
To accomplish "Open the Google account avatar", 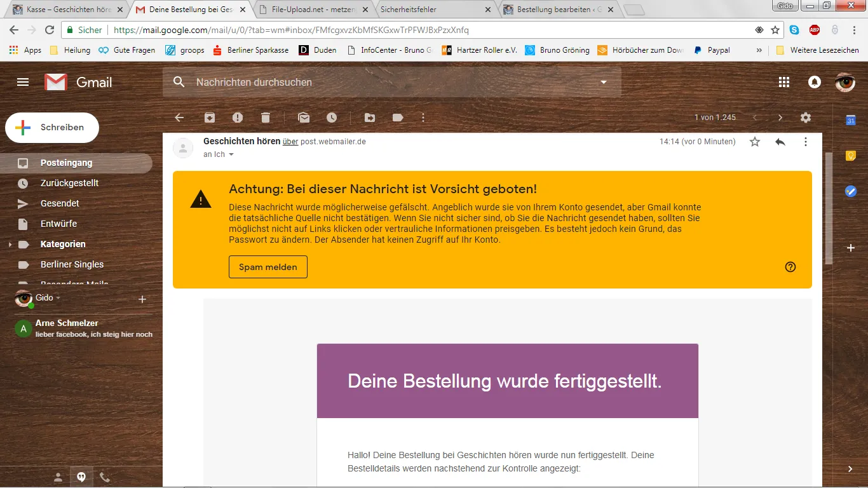I will pos(845,82).
